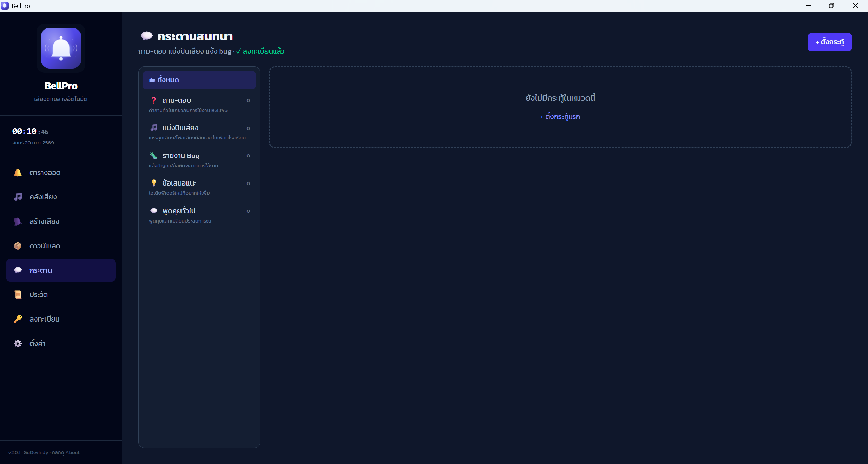The image size is (868, 464).
Task: Click the scroll icon beside ประวัติ
Action: [x=18, y=295]
